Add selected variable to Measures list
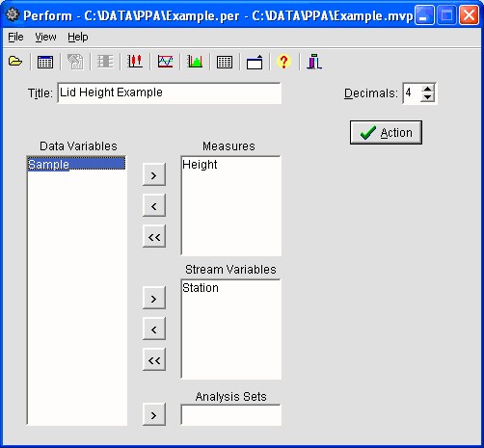The height and width of the screenshot is (448, 484). (x=154, y=174)
